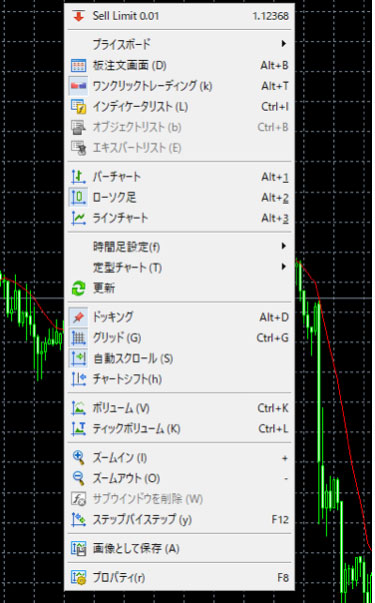Toggle グリッド (G) display option
Image resolution: width=375 pixels, height=603 pixels.
[x=179, y=338]
